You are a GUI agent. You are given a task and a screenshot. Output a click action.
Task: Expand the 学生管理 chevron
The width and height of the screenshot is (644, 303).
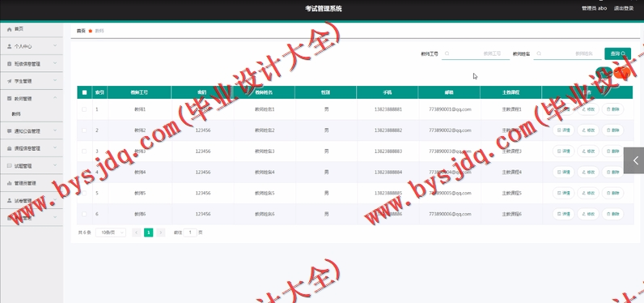55,80
